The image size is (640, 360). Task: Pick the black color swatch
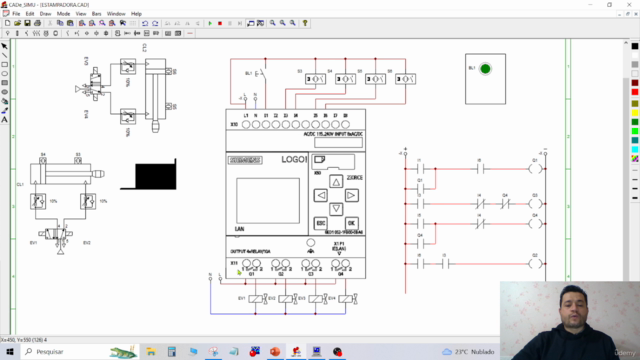pyautogui.click(x=635, y=46)
